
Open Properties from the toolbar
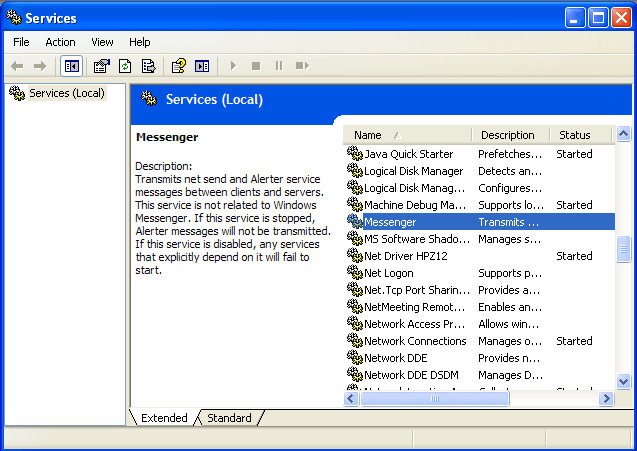[x=101, y=66]
